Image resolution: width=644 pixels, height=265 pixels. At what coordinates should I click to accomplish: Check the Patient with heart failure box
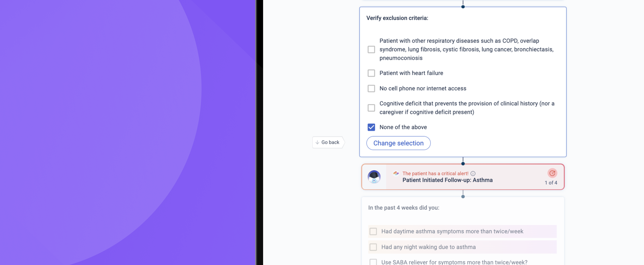coord(371,73)
